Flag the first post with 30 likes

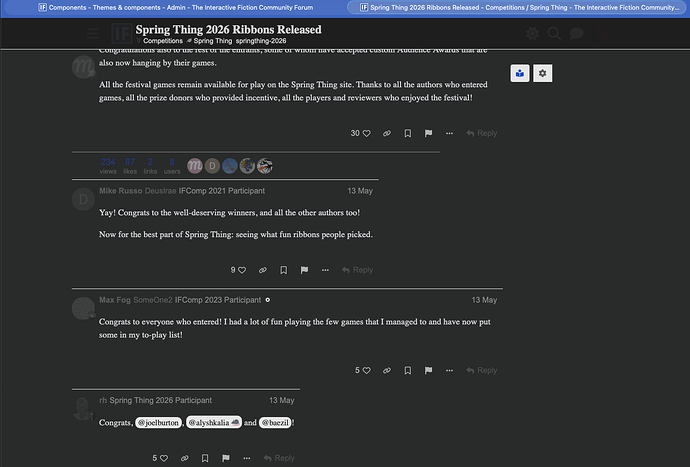429,133
